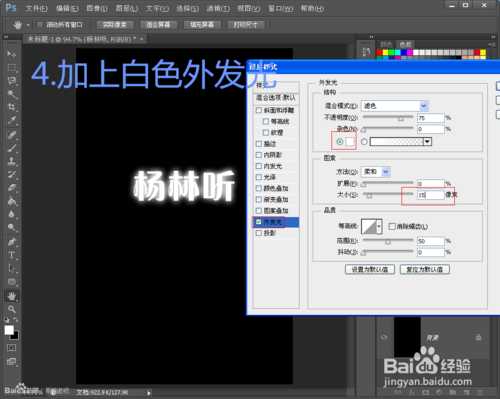
Task: Click 设置为默认值 button
Action: pyautogui.click(x=370, y=269)
